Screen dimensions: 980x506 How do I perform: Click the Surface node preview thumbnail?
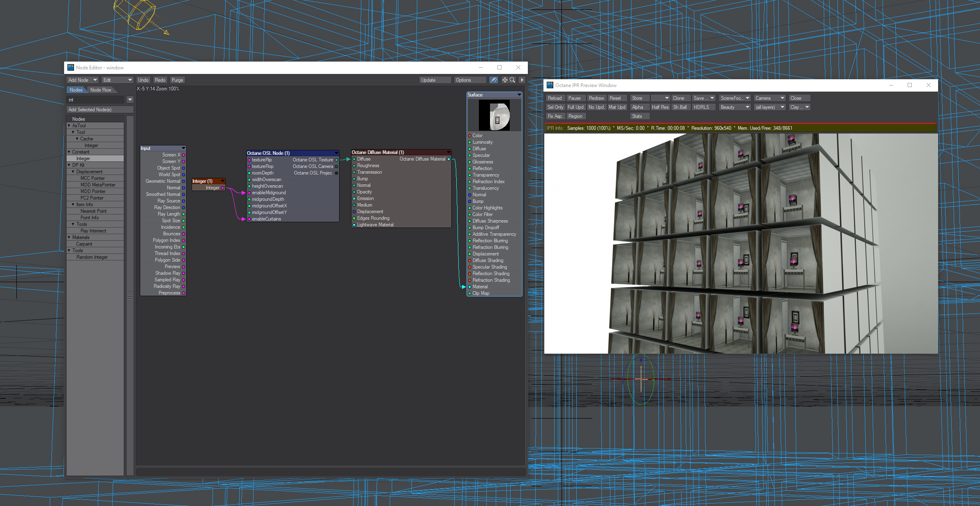[494, 115]
